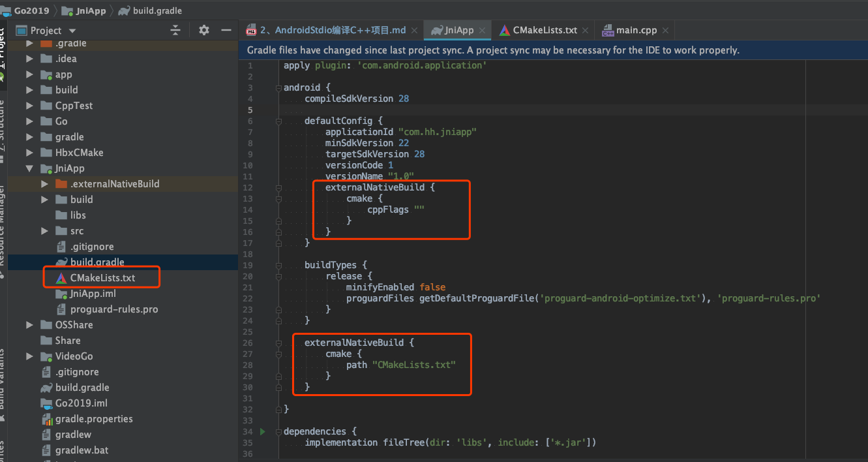Select .gitignore under JniApp
This screenshot has height=462, width=868.
[x=92, y=247]
